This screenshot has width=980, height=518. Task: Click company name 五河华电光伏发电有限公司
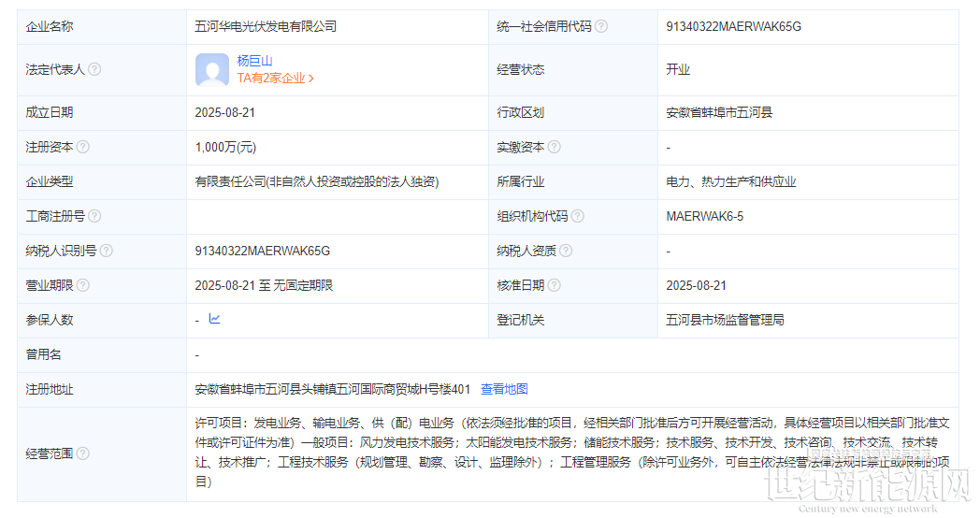[x=266, y=27]
